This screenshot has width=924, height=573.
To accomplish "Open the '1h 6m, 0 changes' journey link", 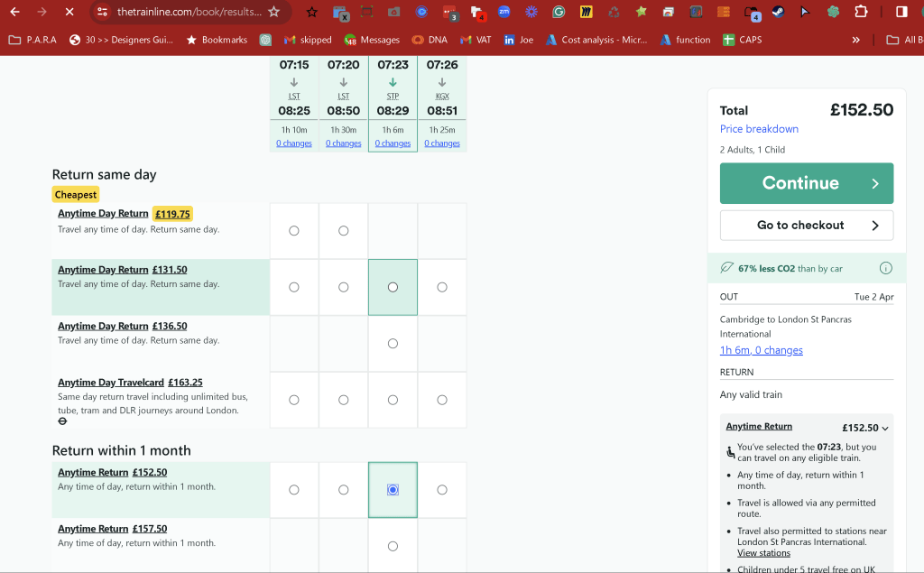I will (x=762, y=350).
